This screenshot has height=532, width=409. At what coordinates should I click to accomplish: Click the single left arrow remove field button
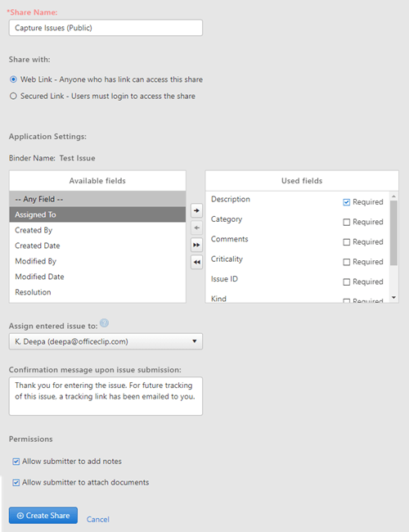[x=196, y=228]
